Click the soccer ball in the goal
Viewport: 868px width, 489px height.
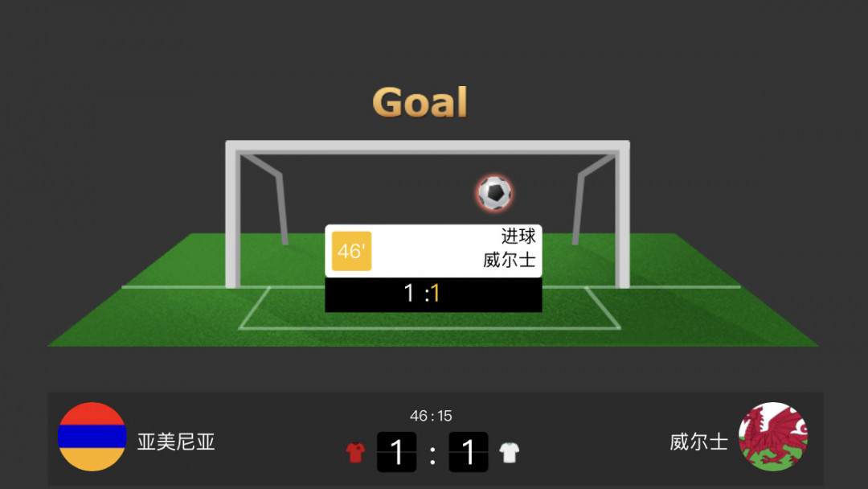click(494, 193)
